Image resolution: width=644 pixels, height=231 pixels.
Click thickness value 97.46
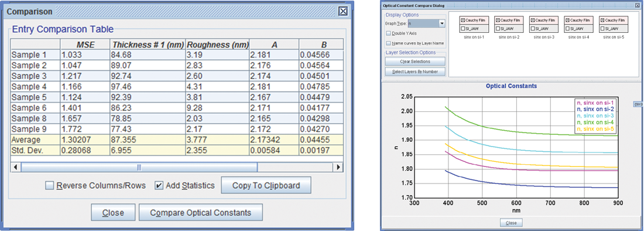(x=148, y=87)
